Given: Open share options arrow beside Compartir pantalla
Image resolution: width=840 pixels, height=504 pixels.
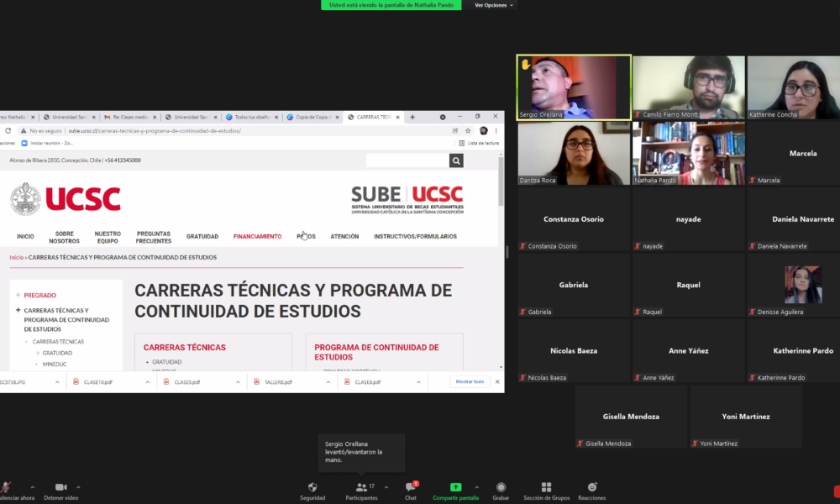Looking at the screenshot, I should [477, 487].
